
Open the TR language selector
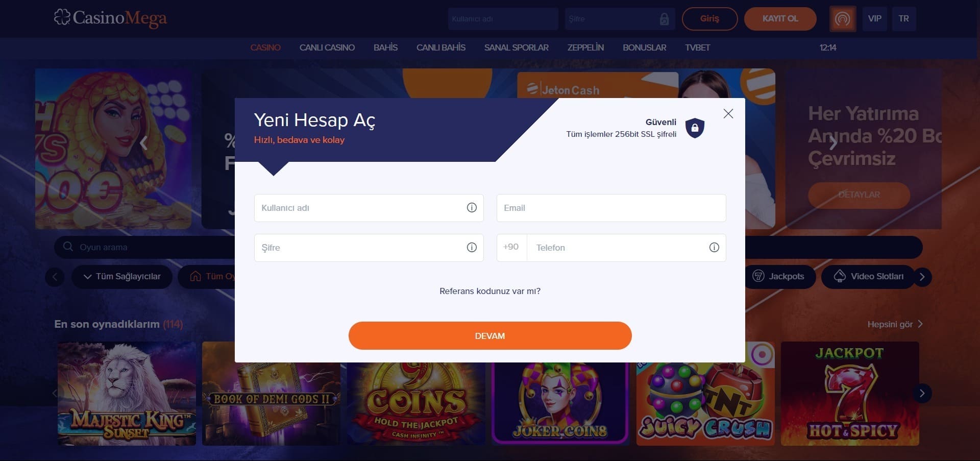pos(903,19)
